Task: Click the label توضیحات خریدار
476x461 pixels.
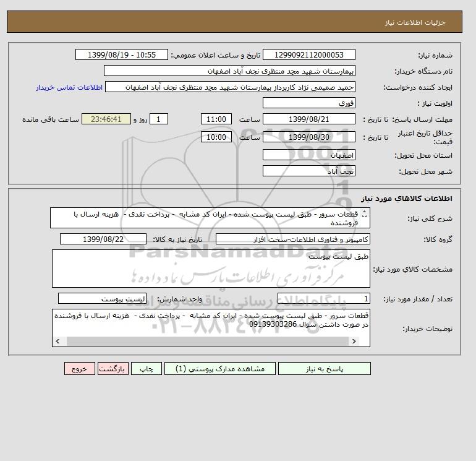Action: coord(427,329)
